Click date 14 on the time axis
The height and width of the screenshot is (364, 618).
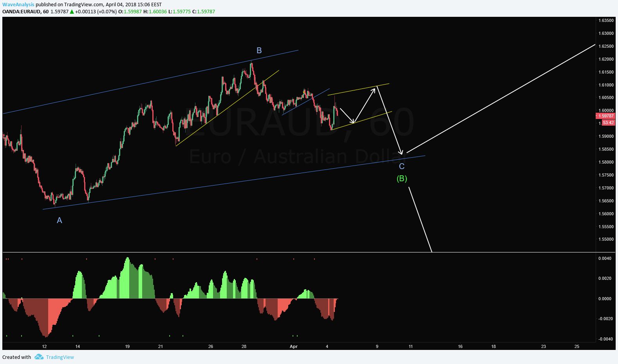click(x=78, y=346)
